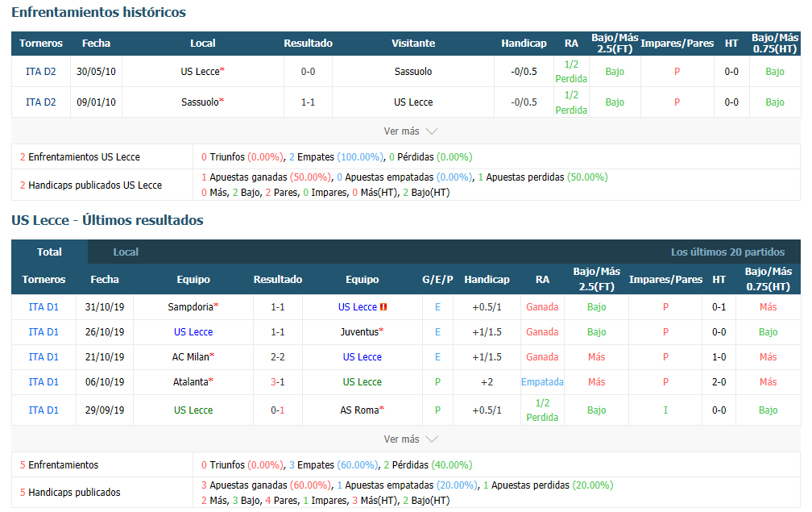Click the 3-1 result of Atalanta match
812x512 pixels.
tap(278, 381)
